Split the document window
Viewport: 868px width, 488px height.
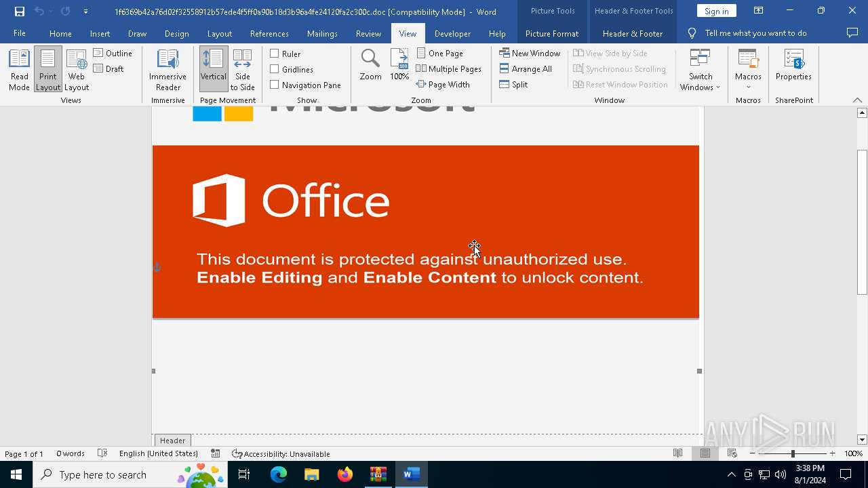tap(513, 84)
